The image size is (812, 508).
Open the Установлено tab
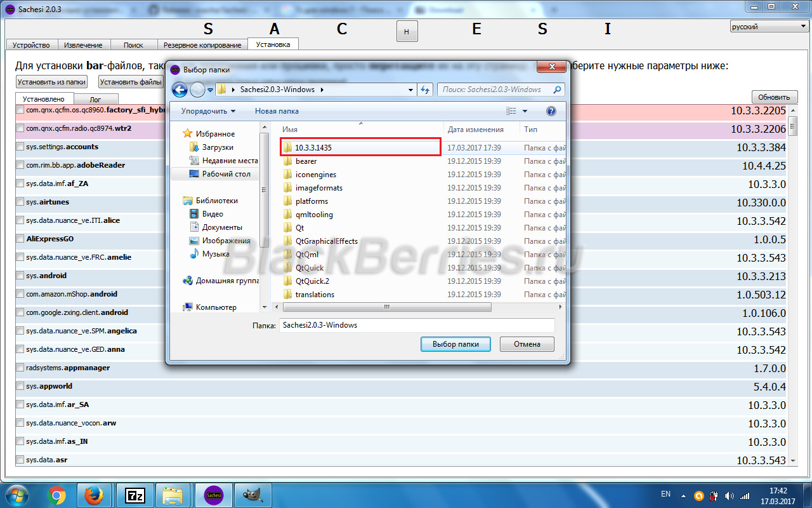pos(44,99)
